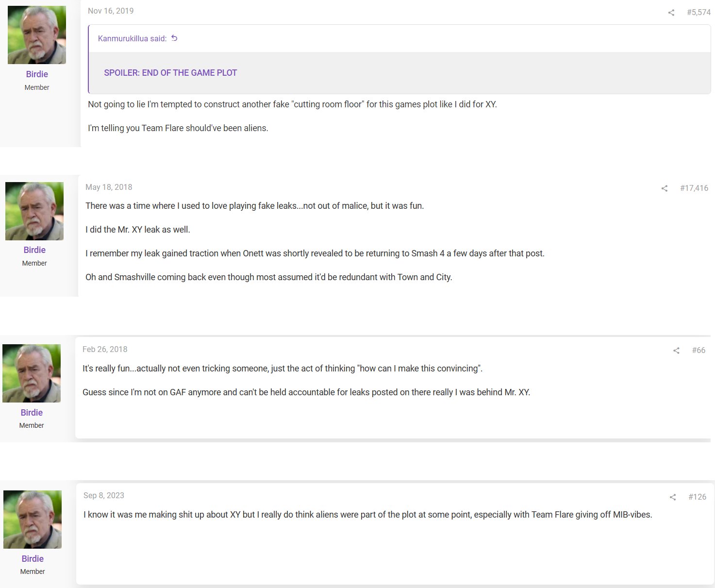Share post #66 via share icon
This screenshot has height=588, width=715.
[x=676, y=351]
